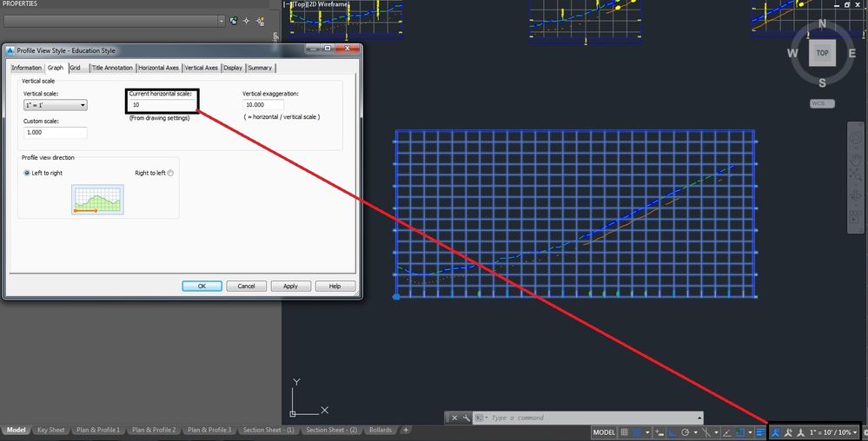Screen dimensions: 868x441
Task: Click W compass direction on ViewCube
Action: [792, 53]
